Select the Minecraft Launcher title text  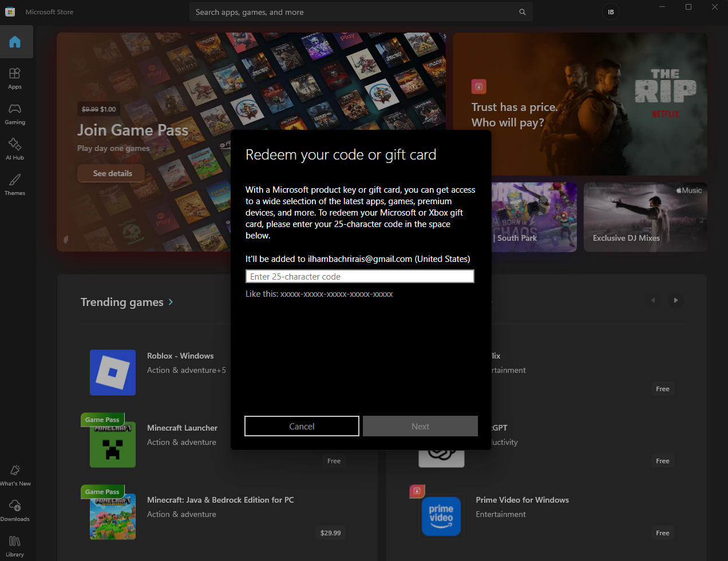point(182,428)
